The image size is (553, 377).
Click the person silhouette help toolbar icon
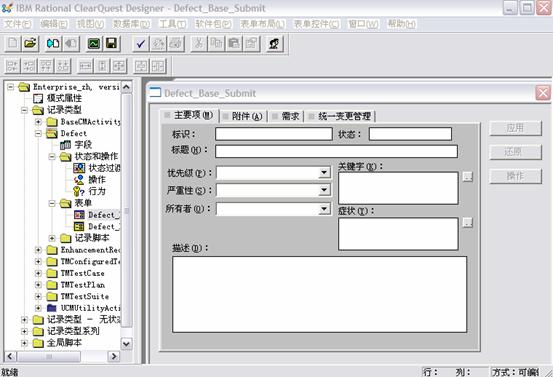click(x=274, y=44)
